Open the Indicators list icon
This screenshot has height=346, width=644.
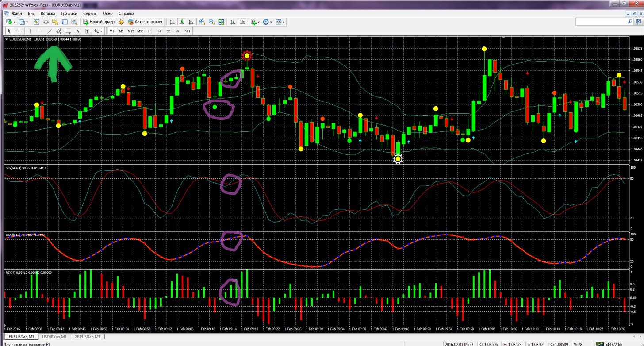254,22
